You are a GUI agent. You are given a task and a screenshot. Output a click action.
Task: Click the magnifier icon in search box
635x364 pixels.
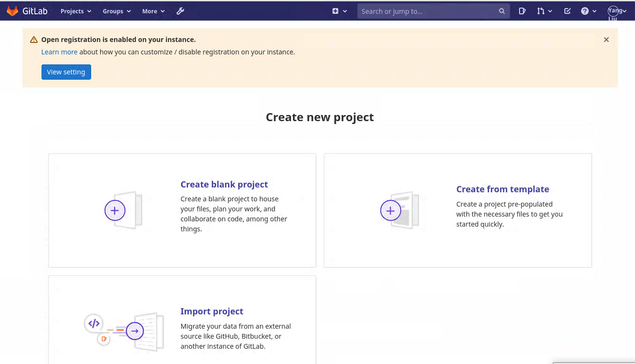(501, 11)
